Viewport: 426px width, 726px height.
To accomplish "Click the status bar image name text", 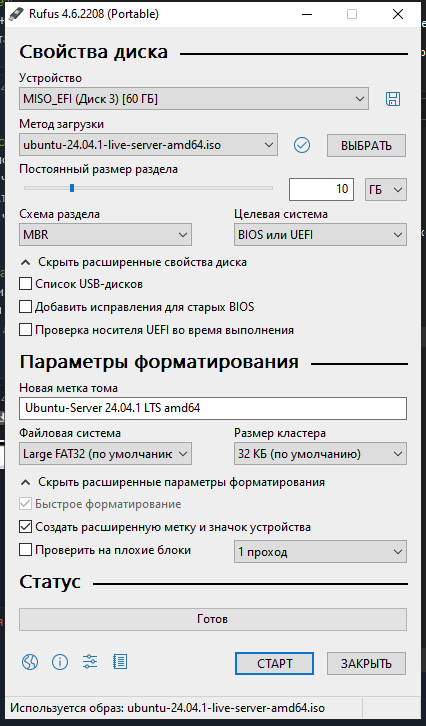I will click(167, 708).
